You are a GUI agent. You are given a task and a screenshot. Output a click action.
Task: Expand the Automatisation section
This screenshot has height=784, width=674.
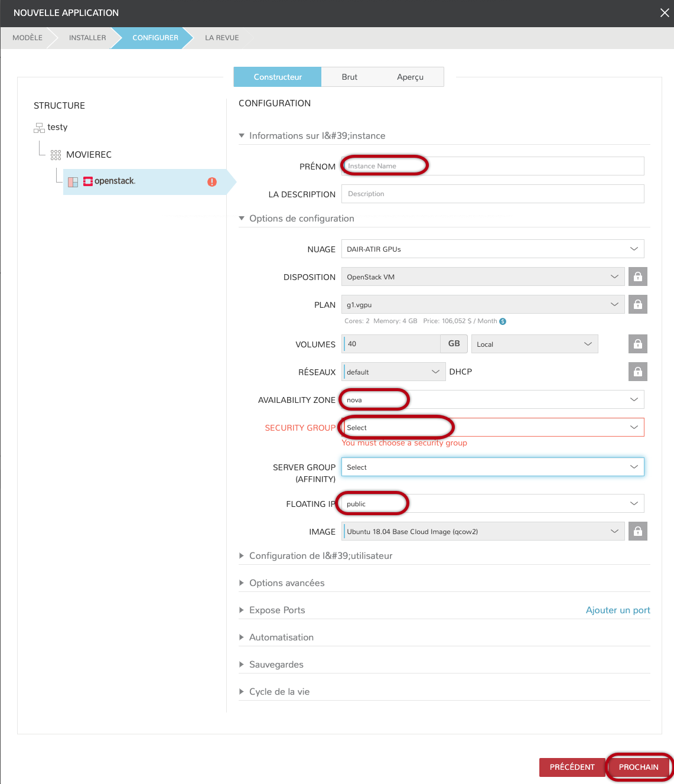click(x=281, y=637)
